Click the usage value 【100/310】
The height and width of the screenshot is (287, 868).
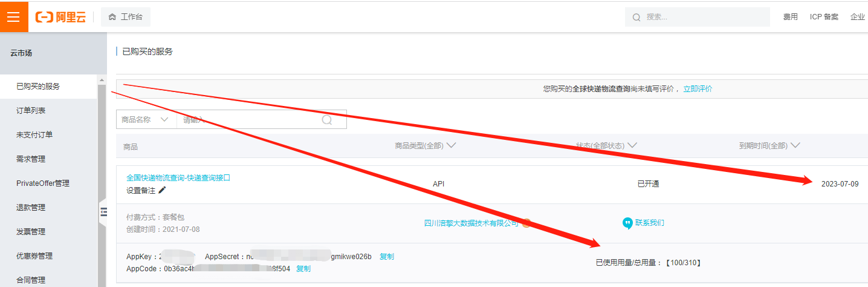[x=684, y=263]
